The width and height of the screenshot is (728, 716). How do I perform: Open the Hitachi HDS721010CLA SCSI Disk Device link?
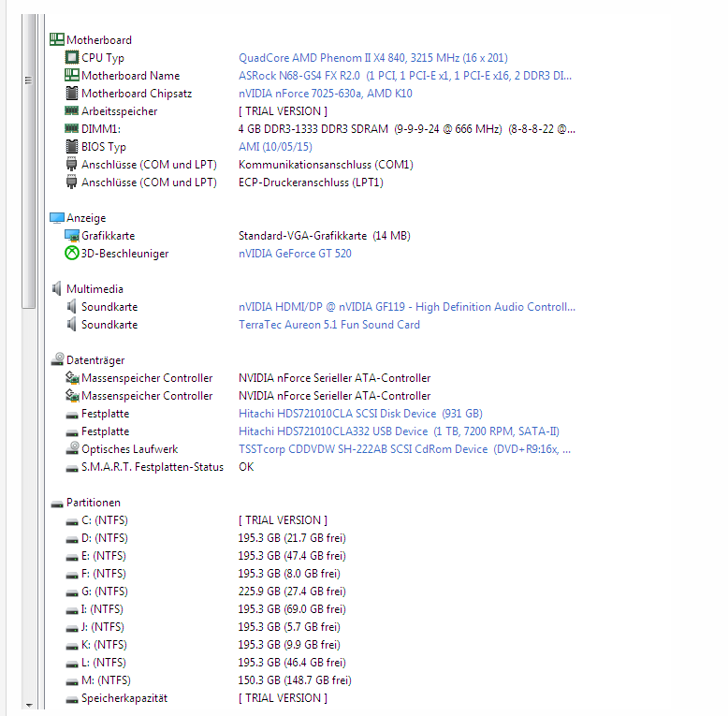360,414
